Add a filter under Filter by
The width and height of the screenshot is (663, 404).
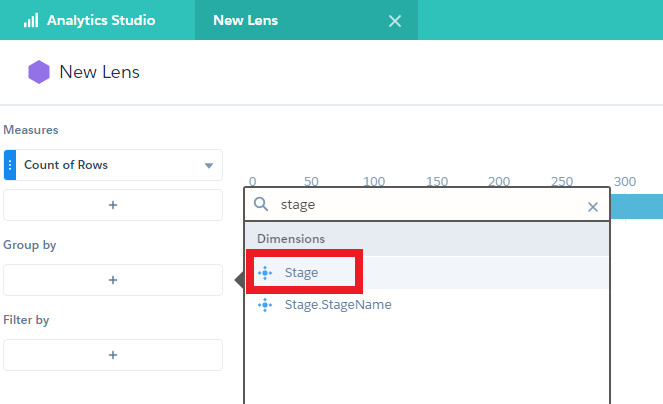(x=113, y=355)
